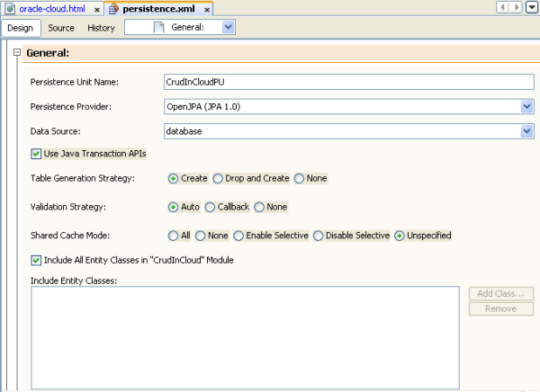The image size is (540, 392).
Task: Close the oracle-cloud.html tab
Action: 96,9
